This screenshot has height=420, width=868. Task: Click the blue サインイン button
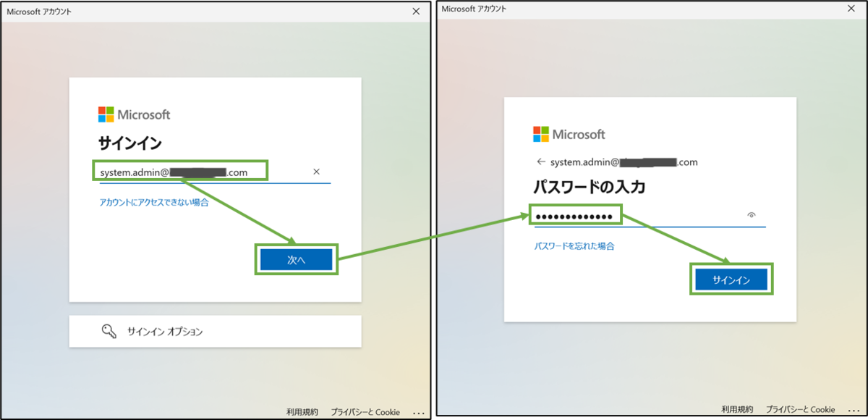pyautogui.click(x=731, y=280)
